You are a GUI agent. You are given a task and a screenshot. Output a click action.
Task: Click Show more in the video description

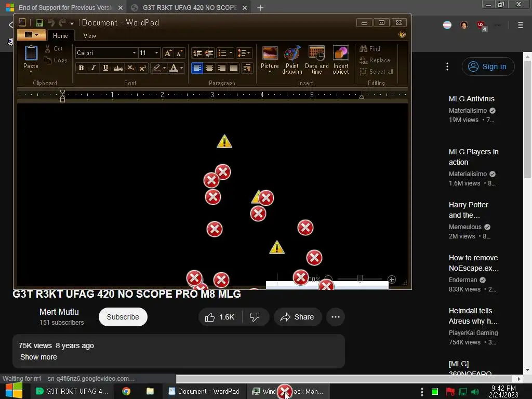(38, 357)
